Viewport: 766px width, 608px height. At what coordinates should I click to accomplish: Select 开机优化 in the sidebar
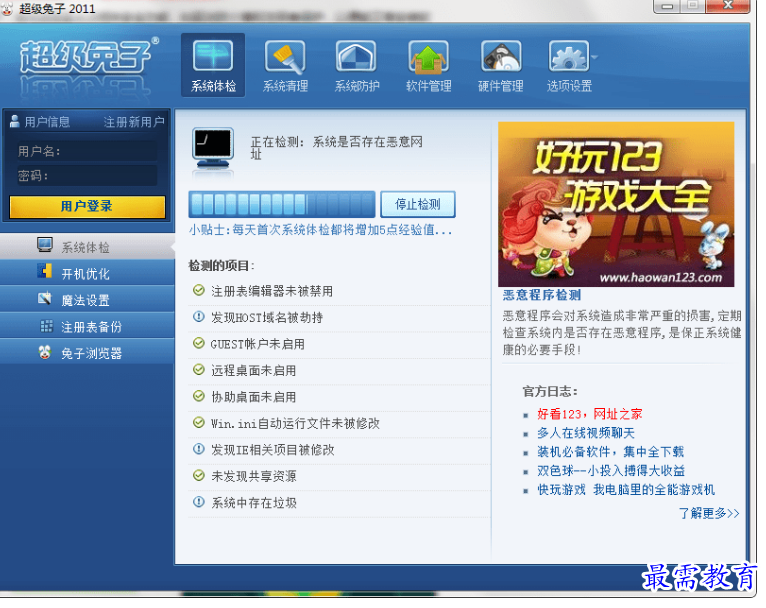[x=87, y=273]
